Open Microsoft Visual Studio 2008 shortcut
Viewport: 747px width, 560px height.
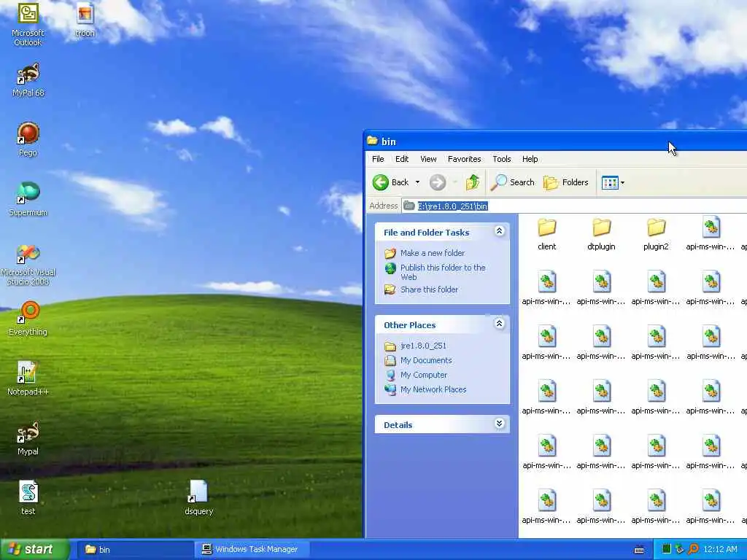coord(28,265)
